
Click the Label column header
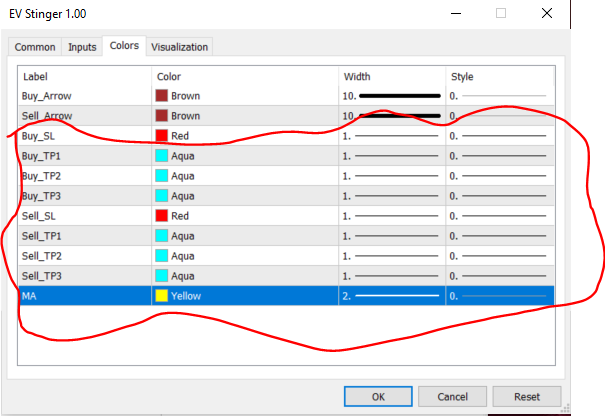pos(85,76)
